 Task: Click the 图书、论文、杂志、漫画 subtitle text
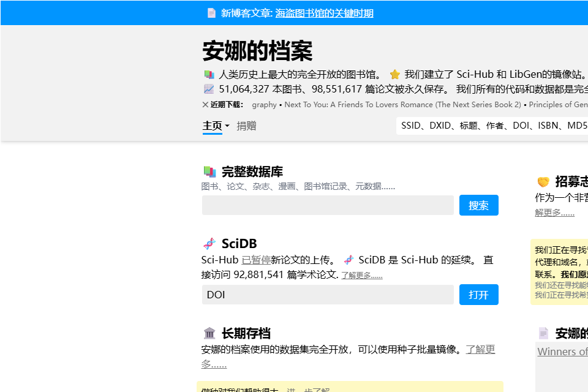(x=298, y=186)
